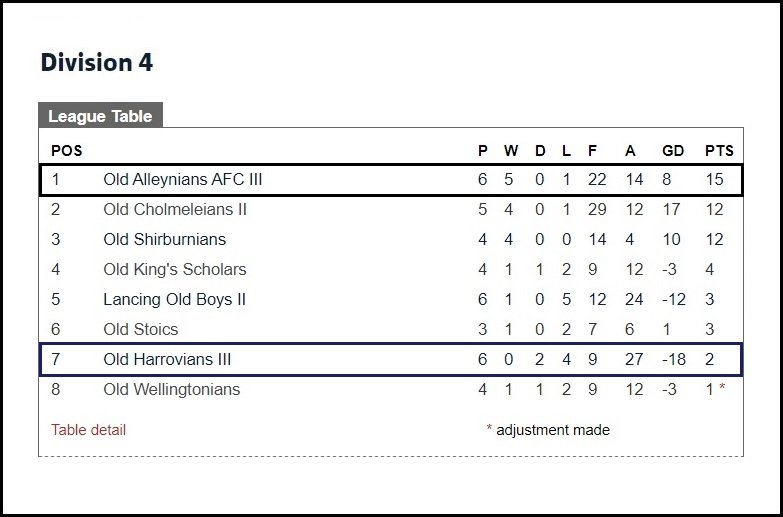Click the PTS column header
The width and height of the screenshot is (783, 517).
(x=719, y=150)
